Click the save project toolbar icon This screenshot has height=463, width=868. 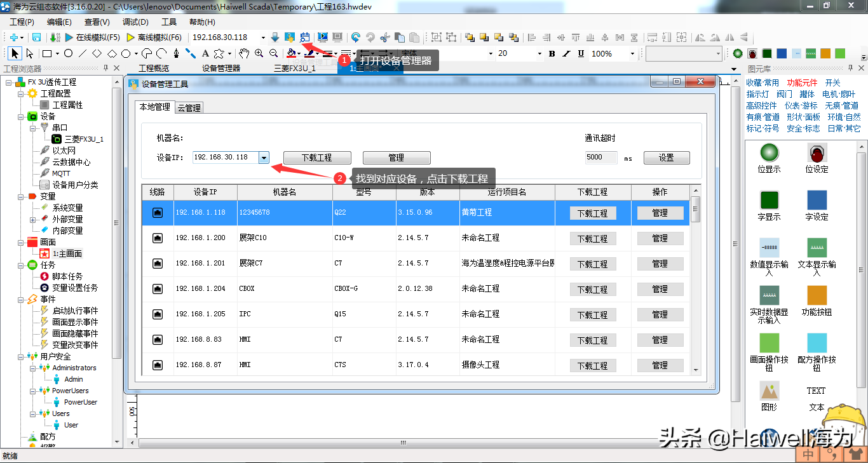[36, 37]
